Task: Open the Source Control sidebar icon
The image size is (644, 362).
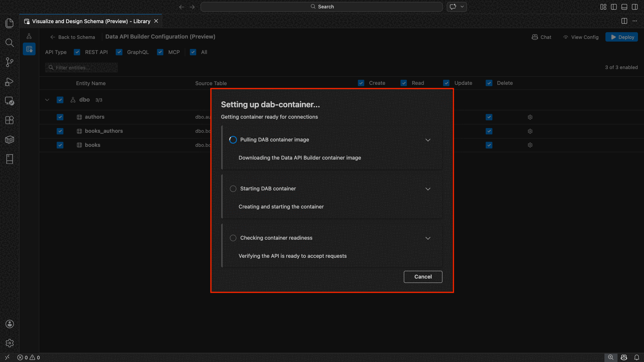Action: tap(9, 62)
